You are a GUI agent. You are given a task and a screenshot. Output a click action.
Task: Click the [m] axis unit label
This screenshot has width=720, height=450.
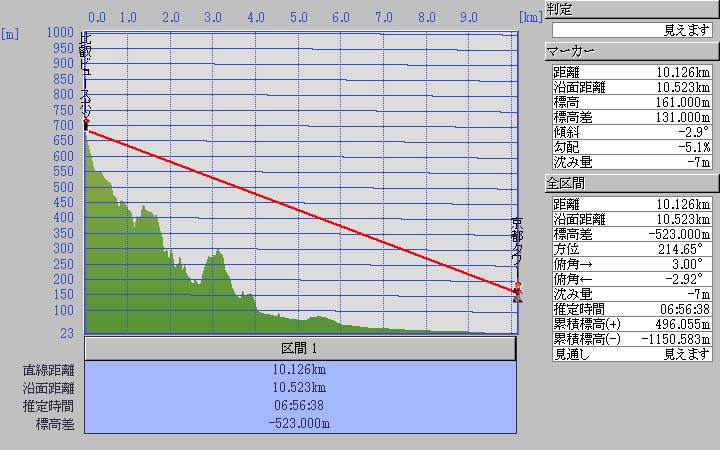point(10,34)
